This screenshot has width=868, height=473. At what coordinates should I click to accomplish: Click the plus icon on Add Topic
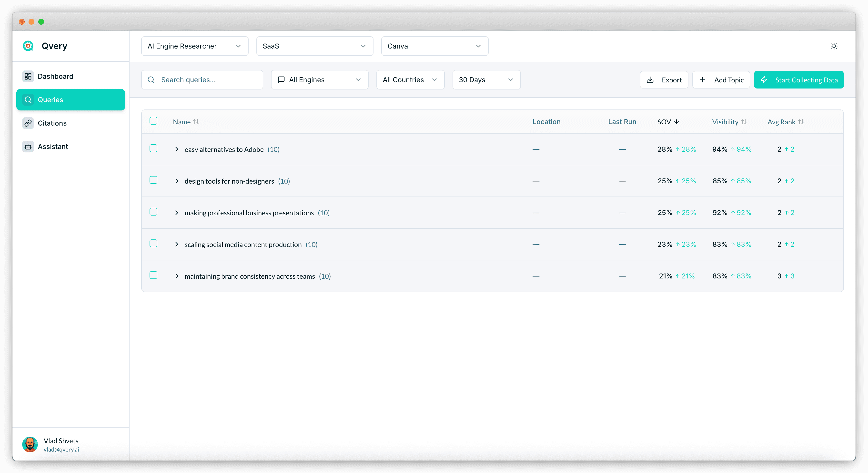point(703,80)
